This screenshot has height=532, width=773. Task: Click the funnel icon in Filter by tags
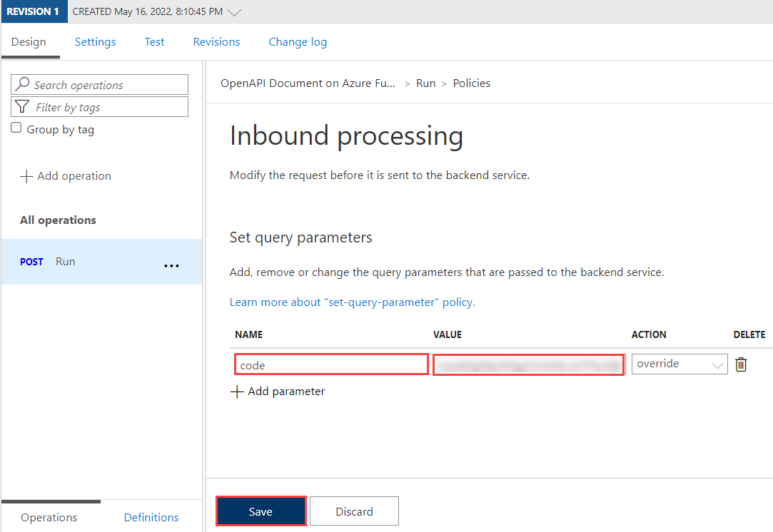(x=22, y=106)
